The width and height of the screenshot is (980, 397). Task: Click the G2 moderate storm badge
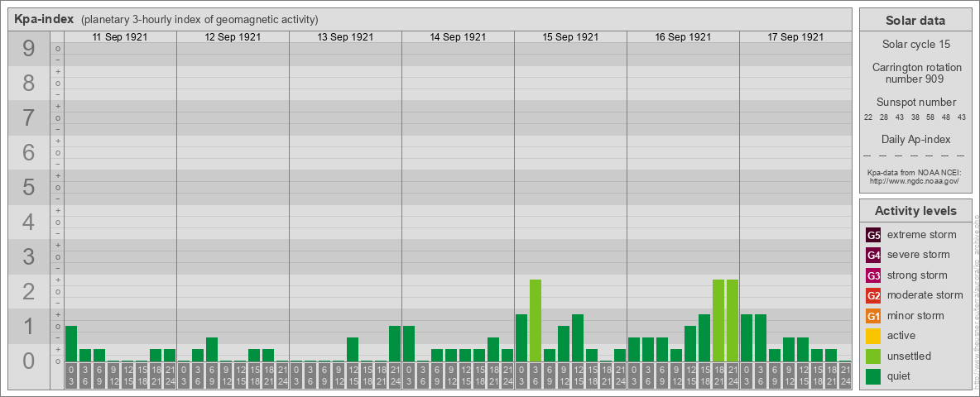click(x=873, y=295)
